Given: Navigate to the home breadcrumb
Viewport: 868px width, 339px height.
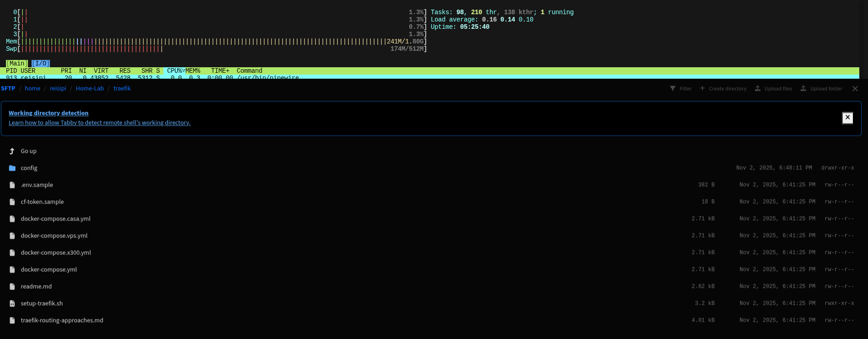Looking at the screenshot, I should [x=33, y=88].
